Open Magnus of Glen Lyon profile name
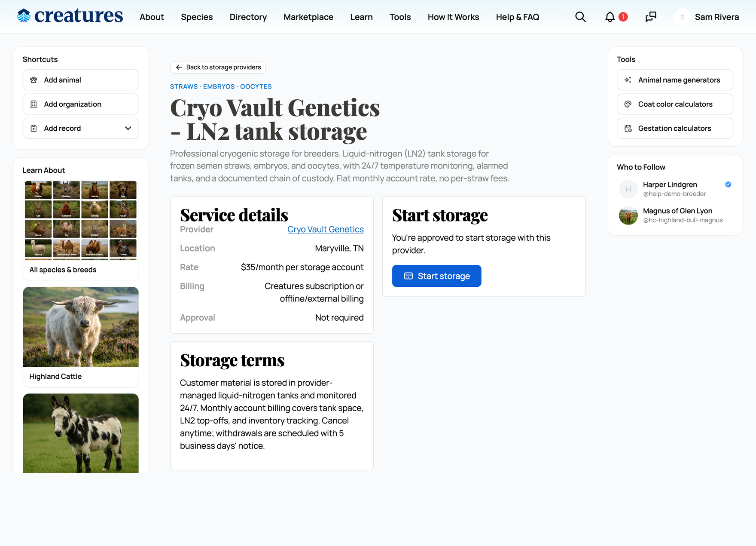Viewport: 756px width, 546px height. (x=677, y=211)
